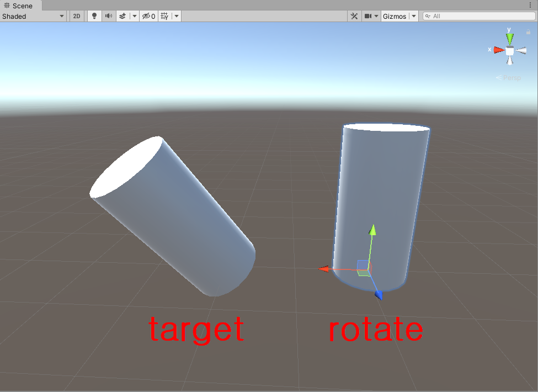Open the grid settings dropdown arrow

coord(177,16)
